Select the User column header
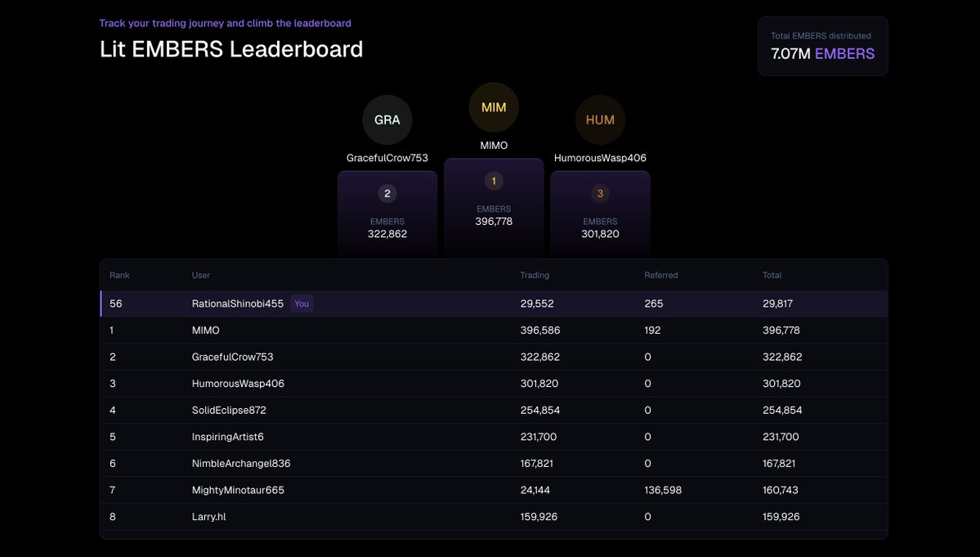Screen dimensions: 980x557 (x=200, y=275)
